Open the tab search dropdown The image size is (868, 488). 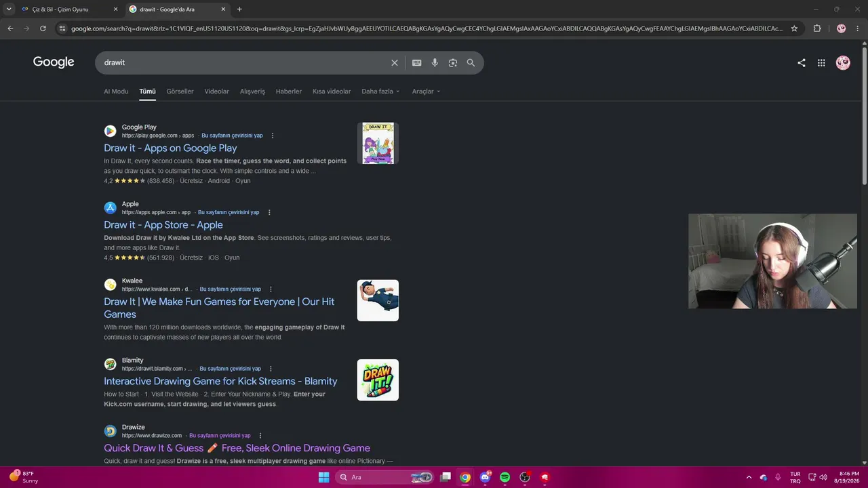click(9, 9)
